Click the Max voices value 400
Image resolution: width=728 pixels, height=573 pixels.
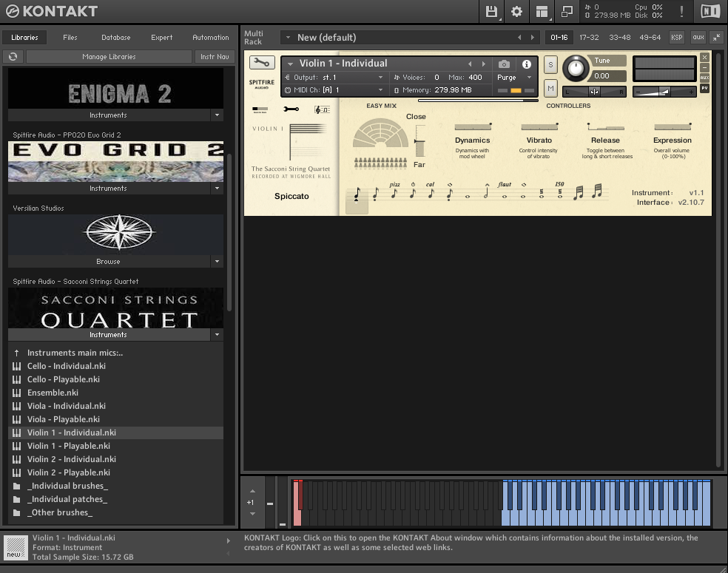(475, 78)
